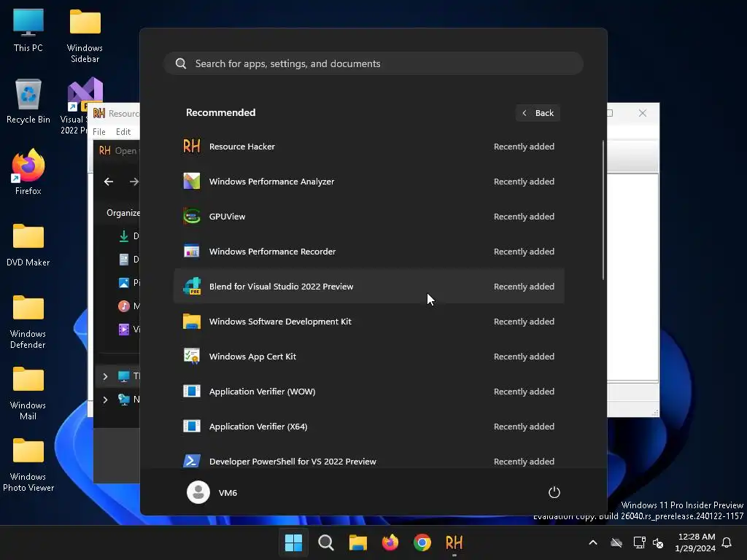Select Firefox desktop shortcut
Image resolution: width=747 pixels, height=560 pixels.
pos(28,172)
